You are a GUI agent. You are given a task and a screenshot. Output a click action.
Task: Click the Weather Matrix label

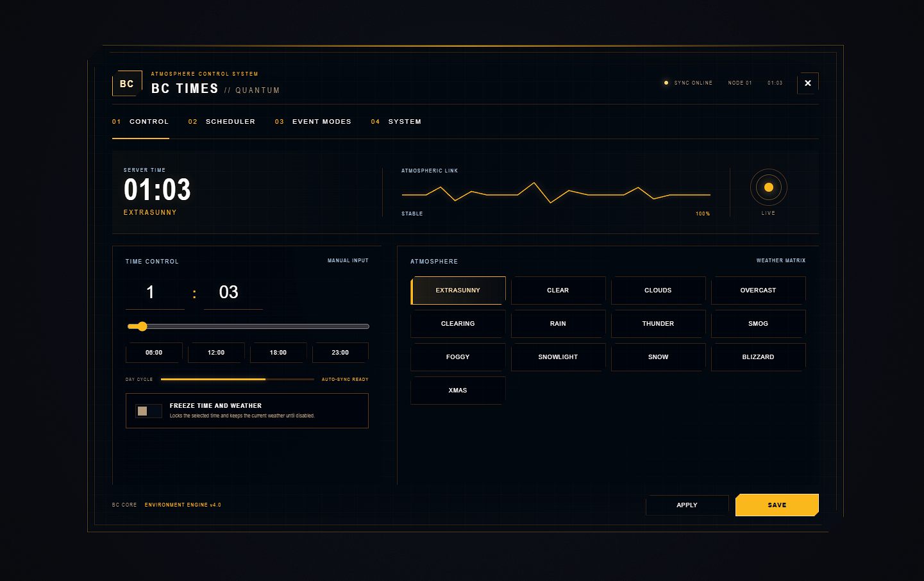click(781, 261)
